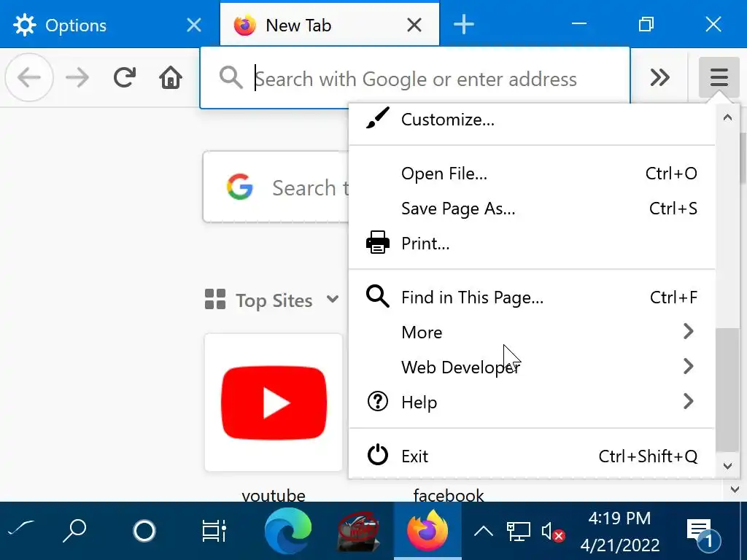Click the menu panel scrollbar thumb
Screen dimensions: 747x560
[727, 389]
